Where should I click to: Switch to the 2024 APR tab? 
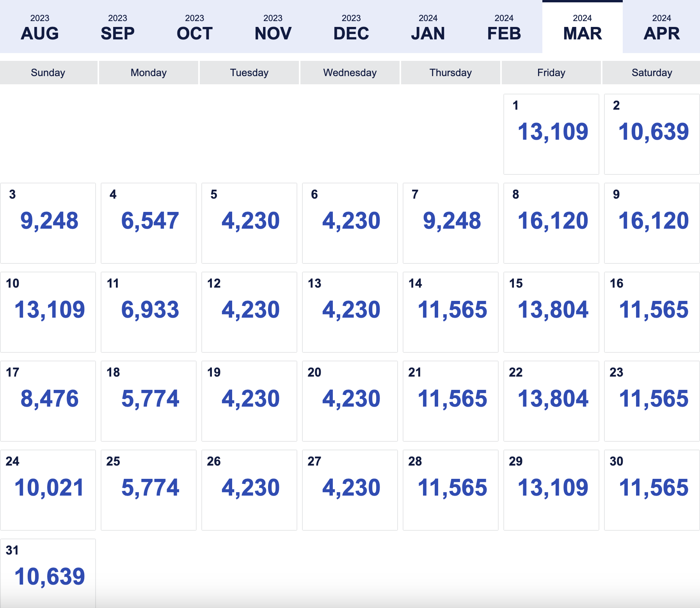[661, 27]
